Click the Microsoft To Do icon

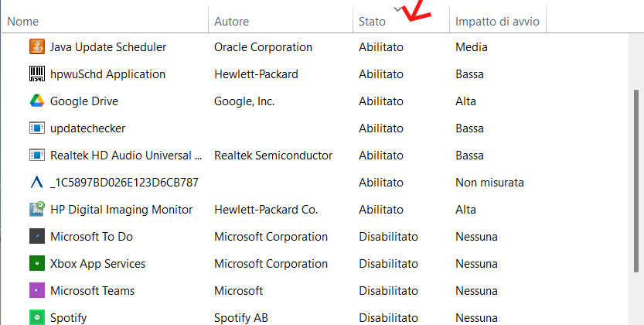[36, 237]
